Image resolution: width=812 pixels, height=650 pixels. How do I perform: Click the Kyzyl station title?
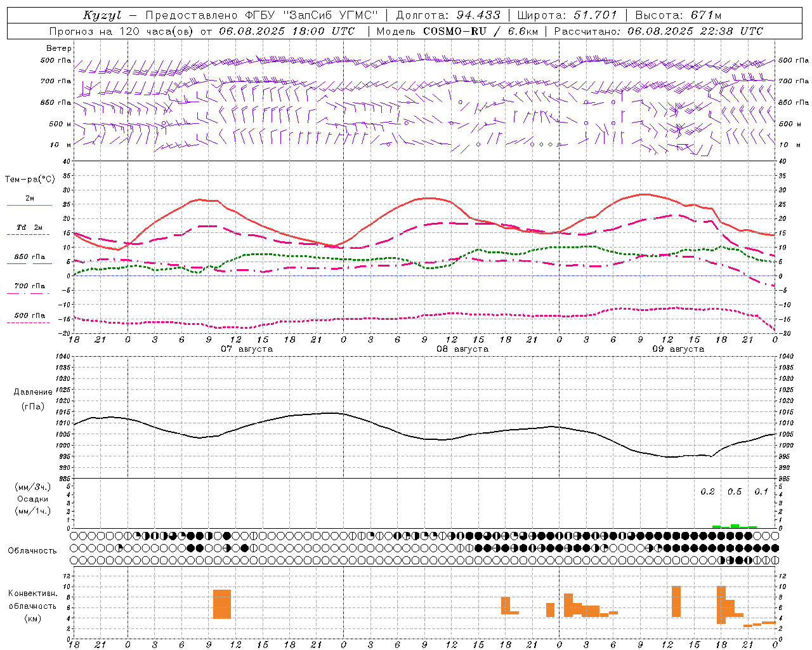(102, 15)
